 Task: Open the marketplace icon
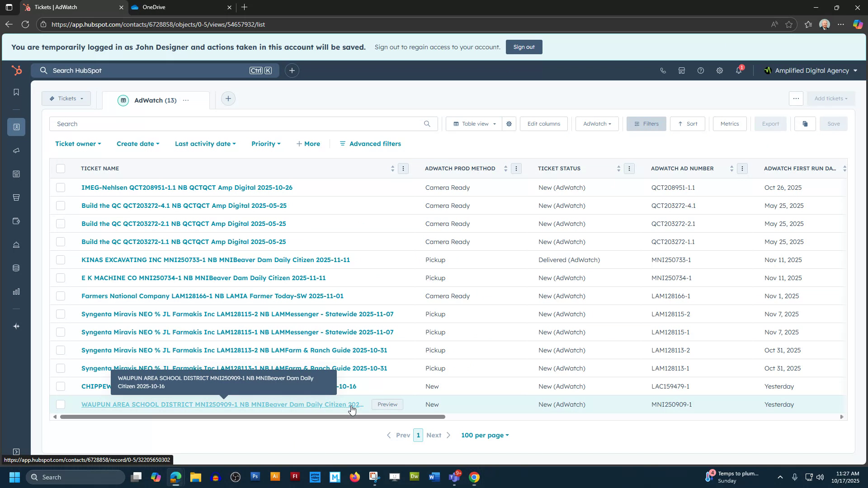(x=681, y=70)
